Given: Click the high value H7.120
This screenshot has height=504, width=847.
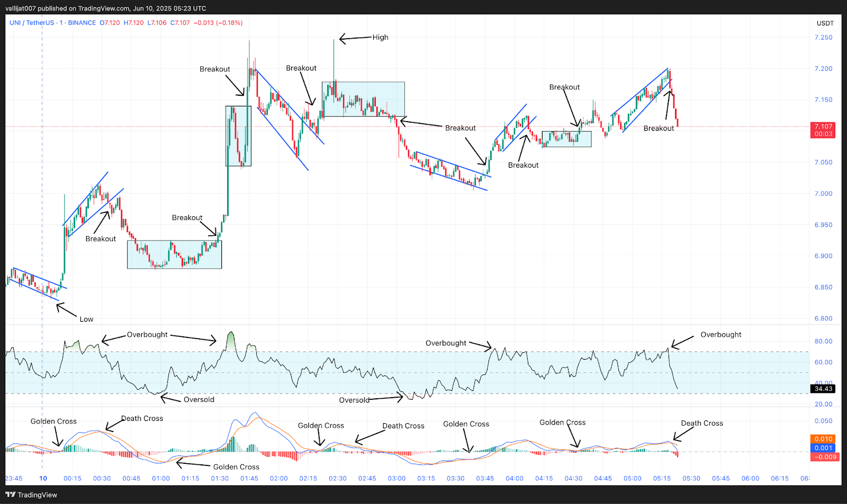Looking at the screenshot, I should tap(133, 23).
